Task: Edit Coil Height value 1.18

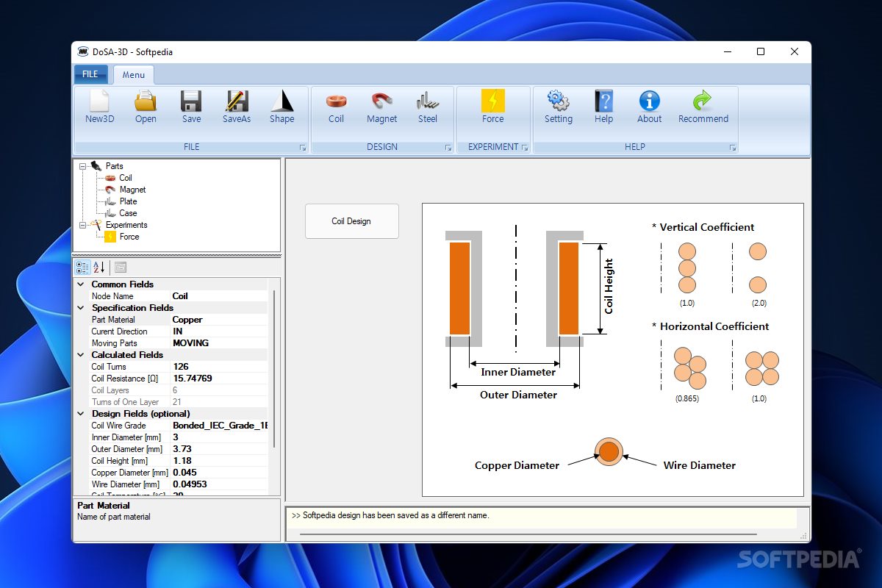Action: 220,461
